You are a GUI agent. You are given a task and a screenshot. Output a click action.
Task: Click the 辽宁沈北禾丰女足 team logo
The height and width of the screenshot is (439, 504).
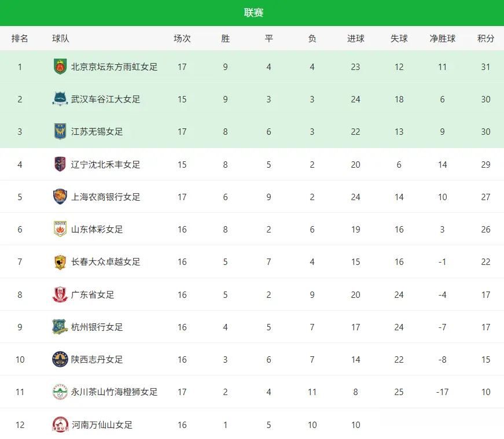(60, 164)
